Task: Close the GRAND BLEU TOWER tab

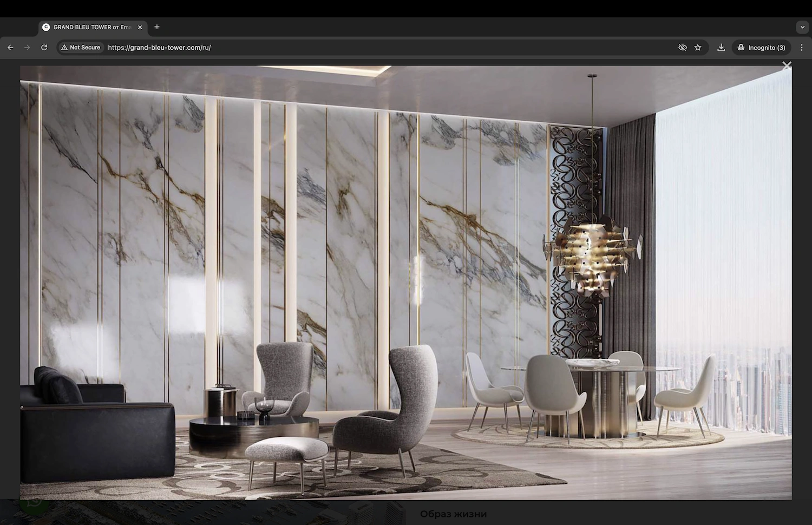Action: (x=140, y=27)
